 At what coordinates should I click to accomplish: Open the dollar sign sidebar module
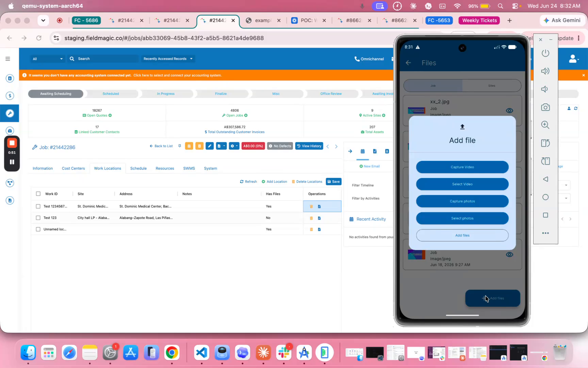10,96
